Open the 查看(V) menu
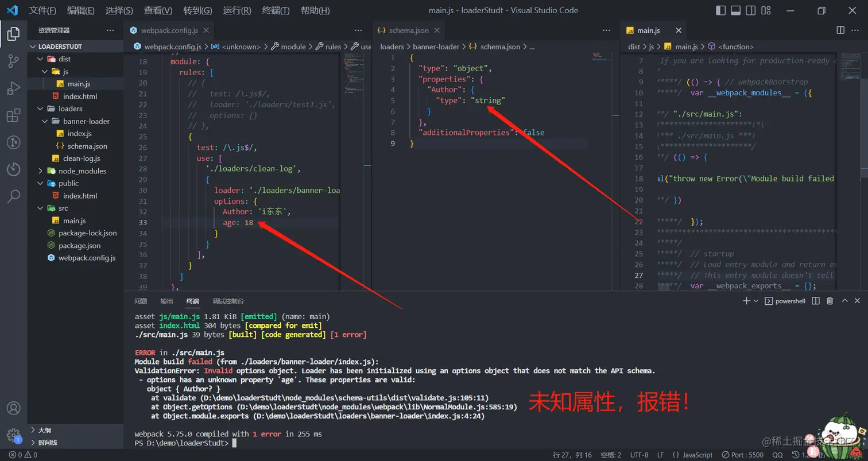 pos(158,10)
